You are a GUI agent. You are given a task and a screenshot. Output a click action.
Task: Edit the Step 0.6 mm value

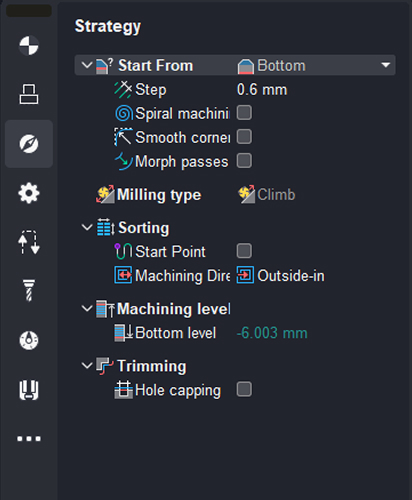pos(262,89)
